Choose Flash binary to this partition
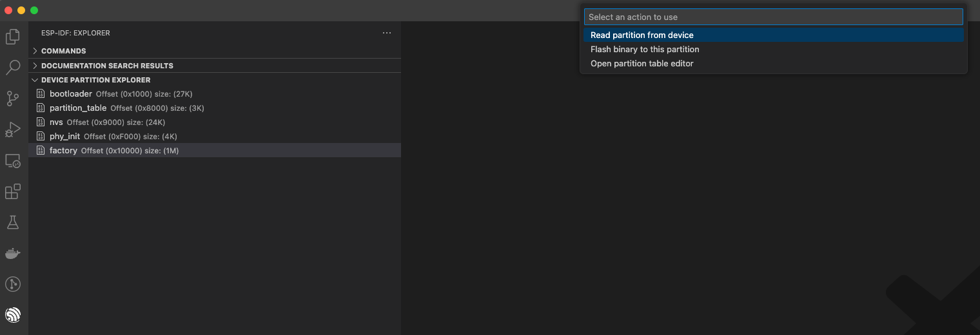This screenshot has width=980, height=335. [x=773, y=50]
